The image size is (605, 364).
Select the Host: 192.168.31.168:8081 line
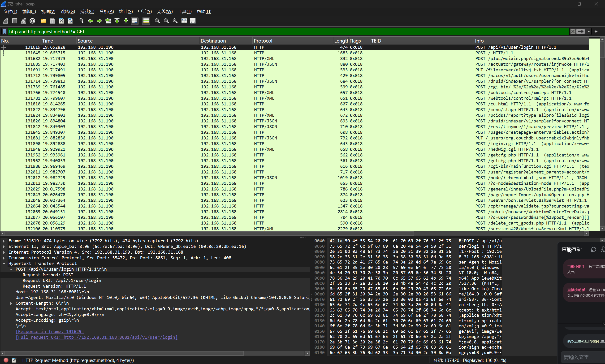(x=52, y=292)
